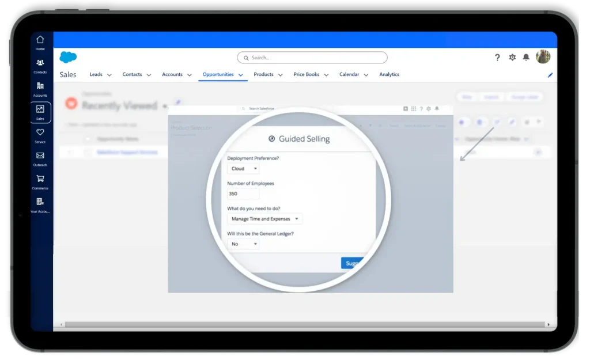Image resolution: width=590 pixels, height=364 pixels.
Task: Click the search magnifier icon
Action: tap(246, 58)
